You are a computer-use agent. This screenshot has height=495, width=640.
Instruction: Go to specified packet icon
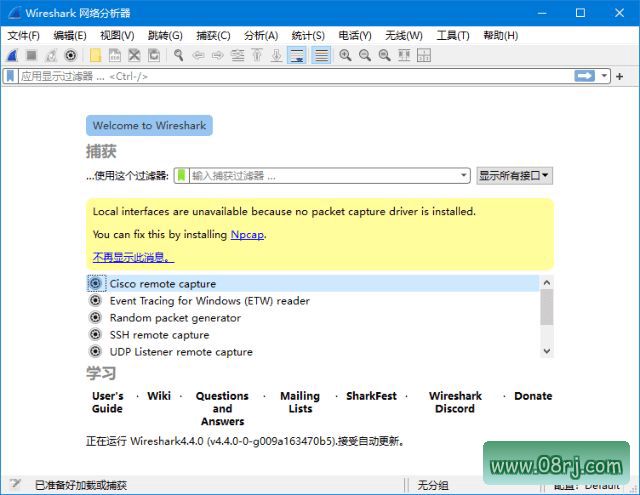[238, 55]
